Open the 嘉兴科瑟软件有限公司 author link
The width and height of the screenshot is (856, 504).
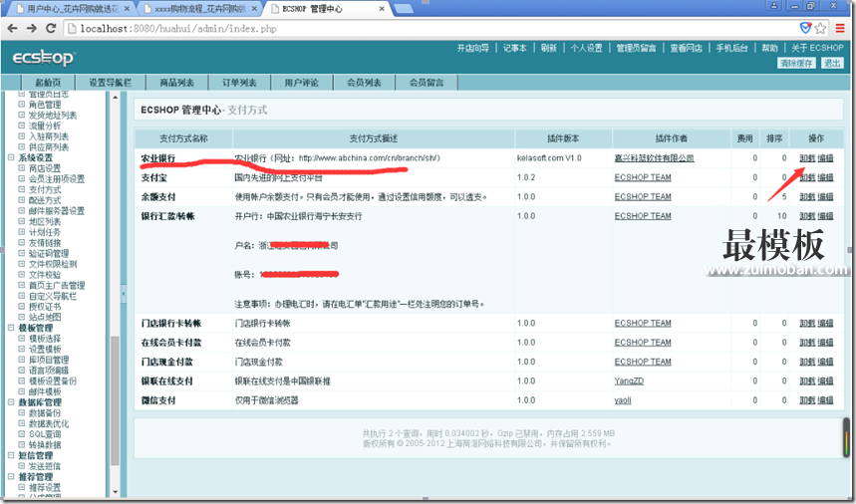[x=654, y=158]
